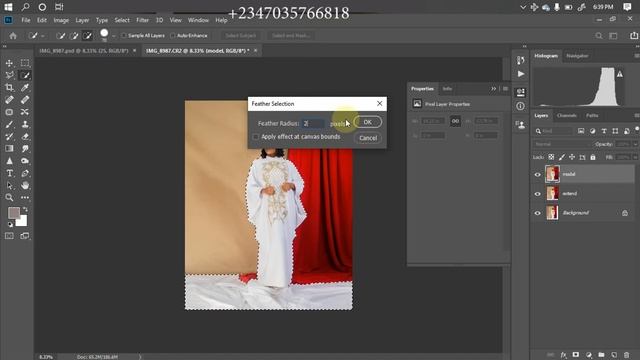The height and width of the screenshot is (360, 640).
Task: Select the Brush tool
Action: [x=9, y=124]
